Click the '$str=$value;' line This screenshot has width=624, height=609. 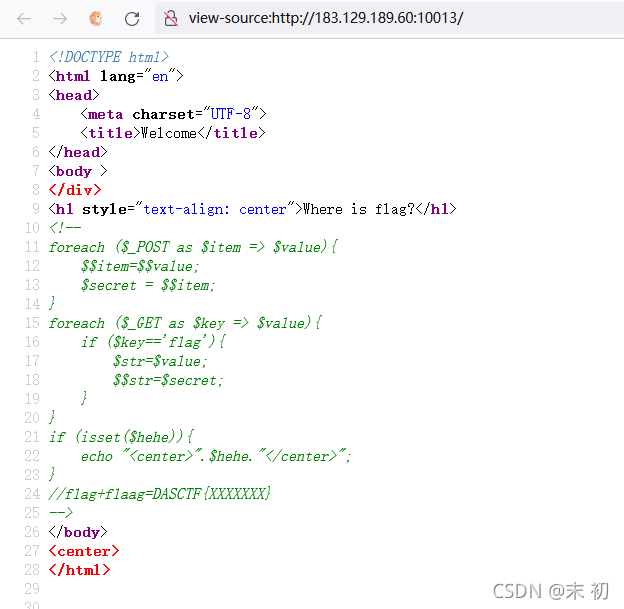pos(160,361)
